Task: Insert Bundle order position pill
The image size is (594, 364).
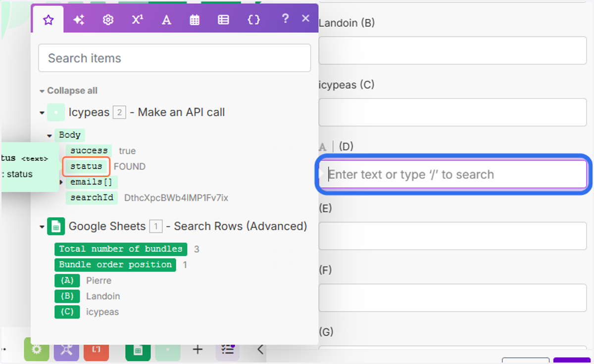Action: point(115,265)
